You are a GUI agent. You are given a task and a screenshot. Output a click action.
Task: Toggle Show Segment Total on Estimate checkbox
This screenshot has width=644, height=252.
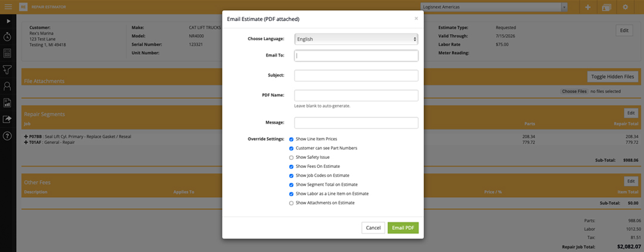point(291,185)
